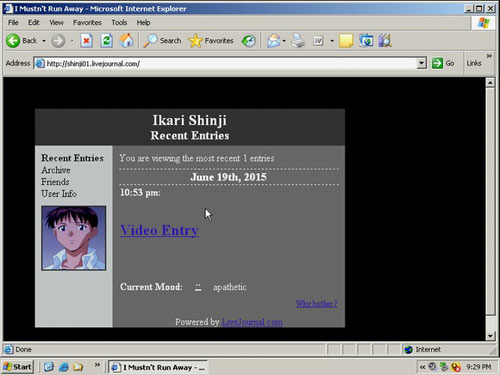This screenshot has width=500, height=375.
Task: Expand the Links toolbar chevron
Action: coord(489,56)
